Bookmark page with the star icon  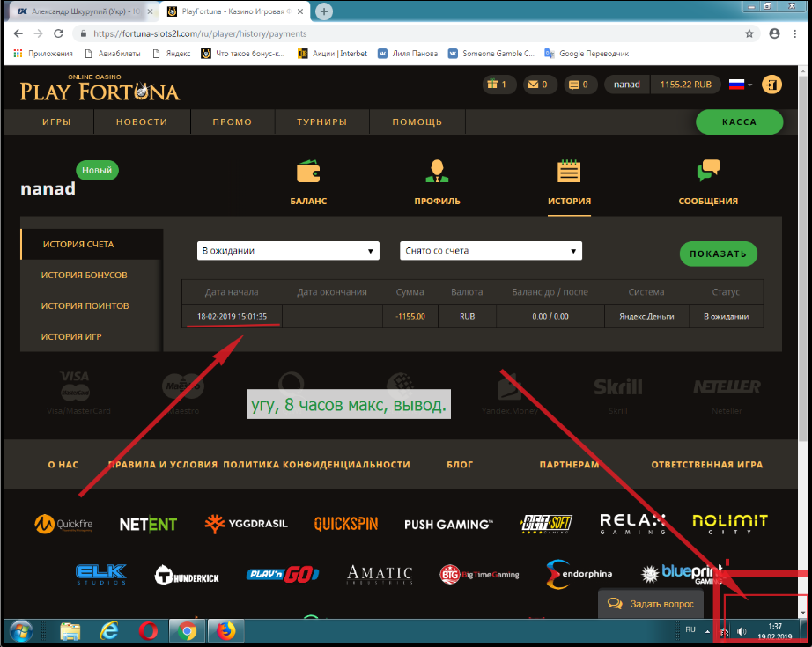(x=749, y=33)
